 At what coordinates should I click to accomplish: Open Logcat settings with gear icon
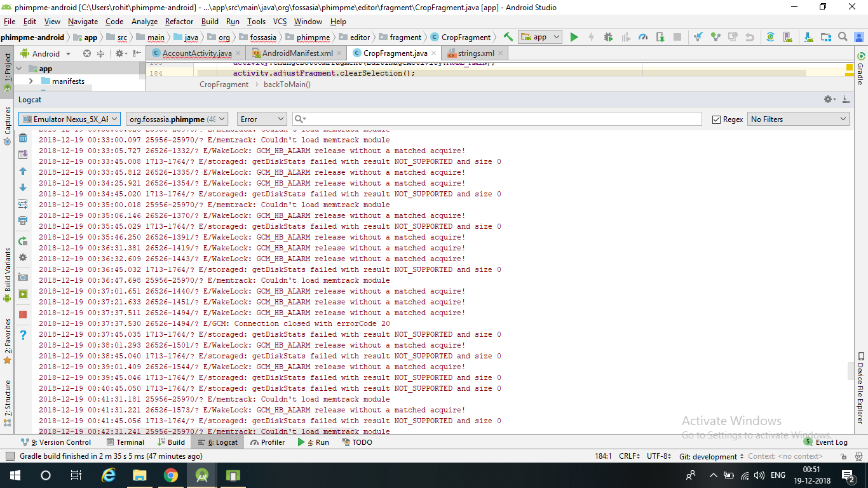[x=23, y=257]
